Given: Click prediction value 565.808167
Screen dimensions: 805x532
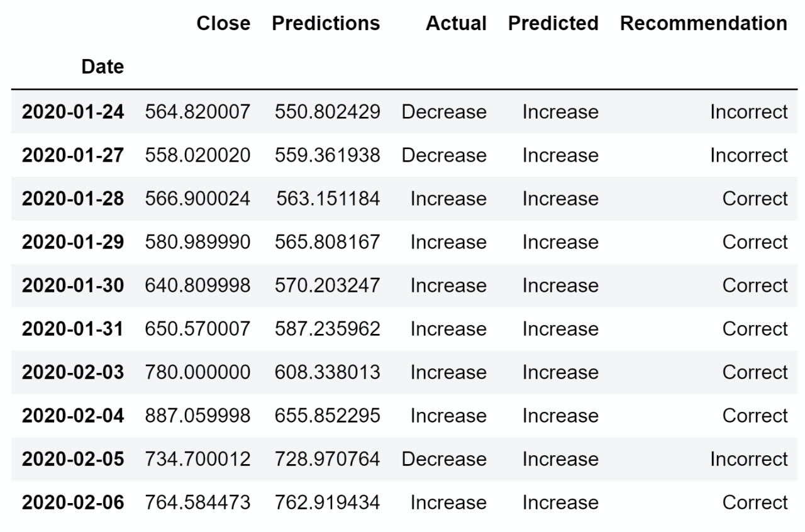Looking at the screenshot, I should tap(327, 242).
